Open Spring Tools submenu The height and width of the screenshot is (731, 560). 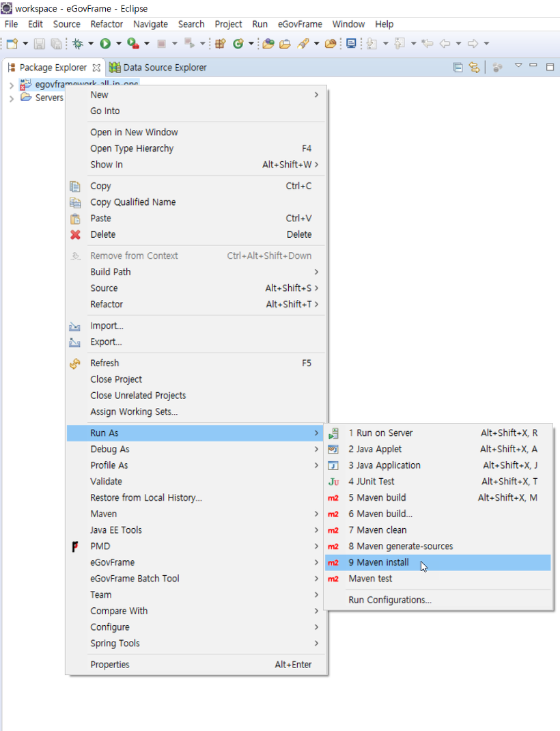[197, 644]
